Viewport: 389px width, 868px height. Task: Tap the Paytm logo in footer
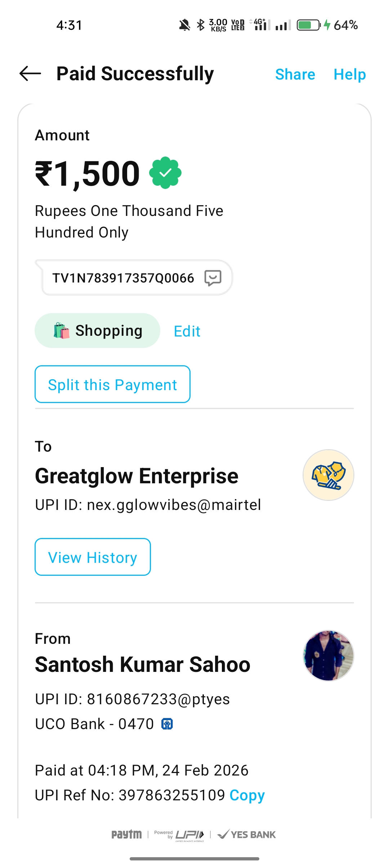pyautogui.click(x=126, y=834)
